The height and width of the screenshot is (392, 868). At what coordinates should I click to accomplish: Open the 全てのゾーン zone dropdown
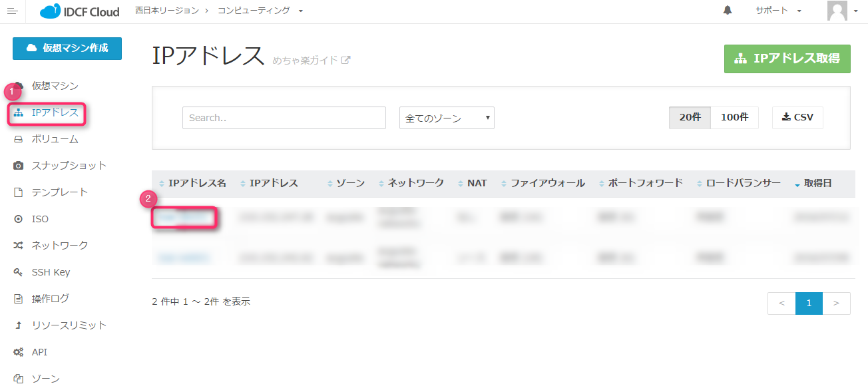coord(447,118)
